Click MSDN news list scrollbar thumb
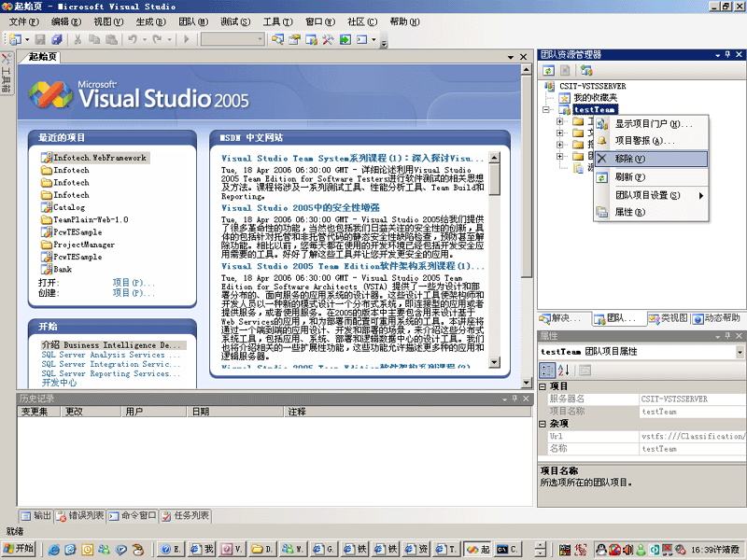Screen dimensions: 747x560 point(495,178)
